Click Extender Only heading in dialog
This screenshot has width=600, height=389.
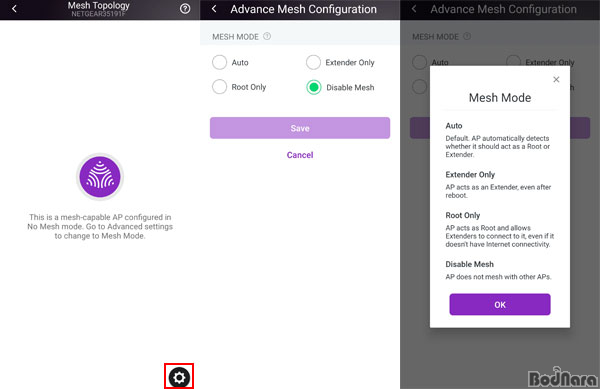click(x=470, y=174)
